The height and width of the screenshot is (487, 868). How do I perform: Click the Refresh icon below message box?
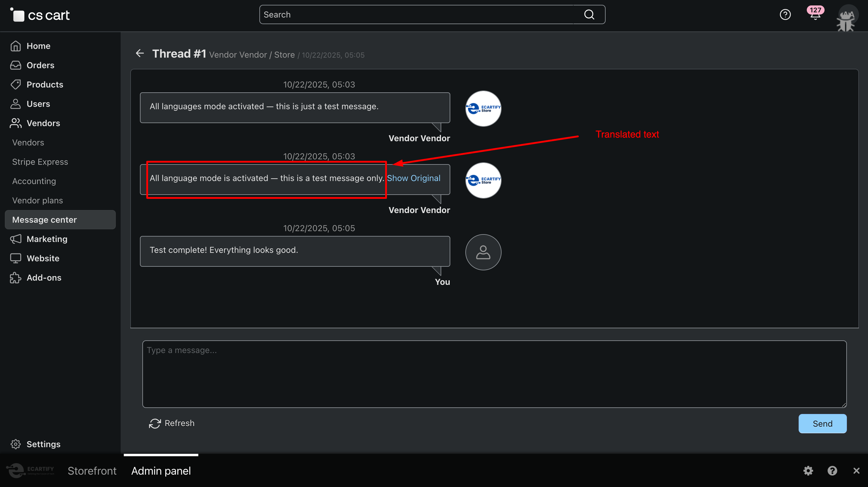(x=155, y=423)
